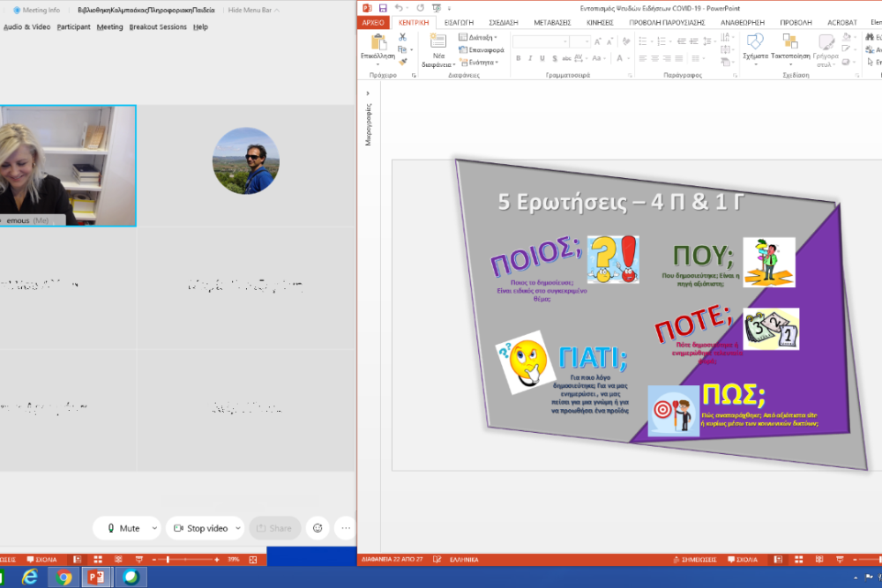Viewport: 882px width, 588px height.
Task: Open Chrome from the Windows taskbar
Action: point(63,577)
